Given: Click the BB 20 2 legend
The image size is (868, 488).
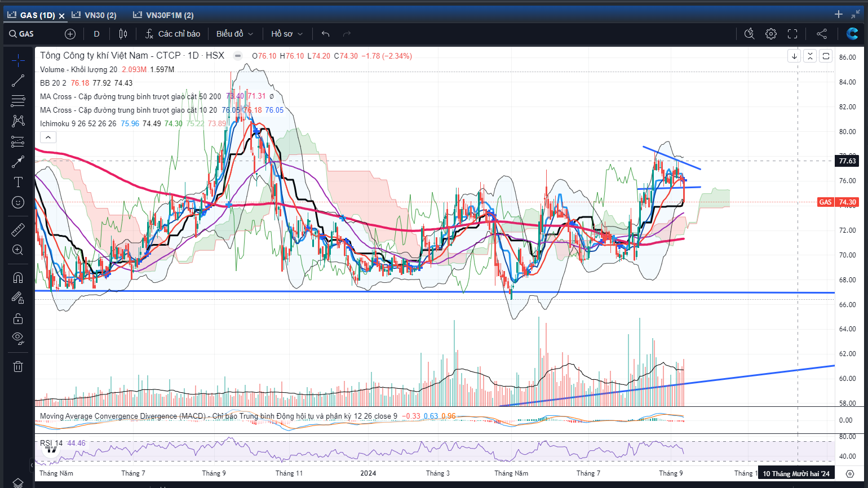Looking at the screenshot, I should click(x=53, y=83).
